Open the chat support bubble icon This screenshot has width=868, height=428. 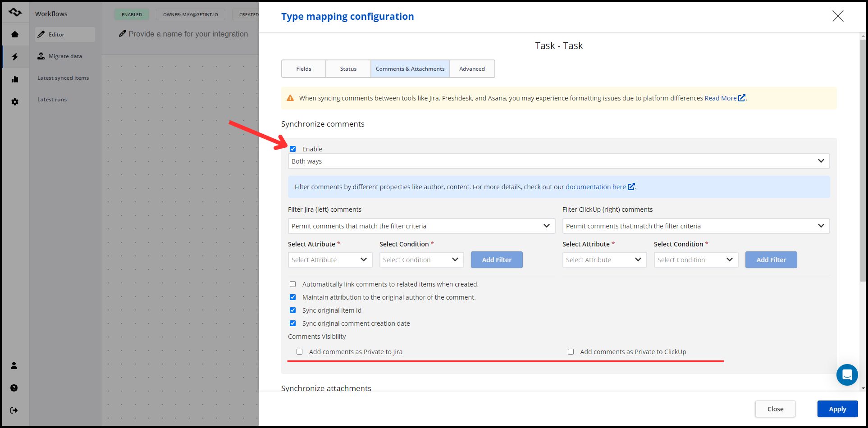point(847,375)
